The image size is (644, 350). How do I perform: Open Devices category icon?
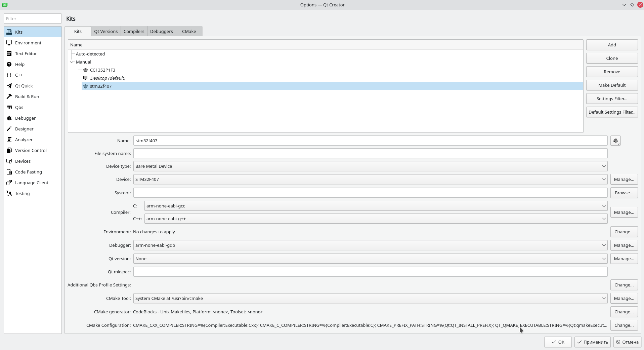pyautogui.click(x=9, y=161)
